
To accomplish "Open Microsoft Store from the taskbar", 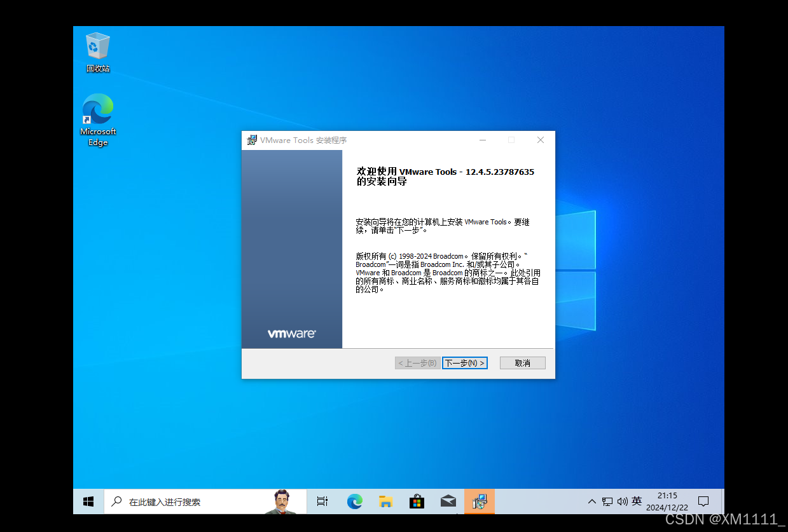I will [417, 501].
